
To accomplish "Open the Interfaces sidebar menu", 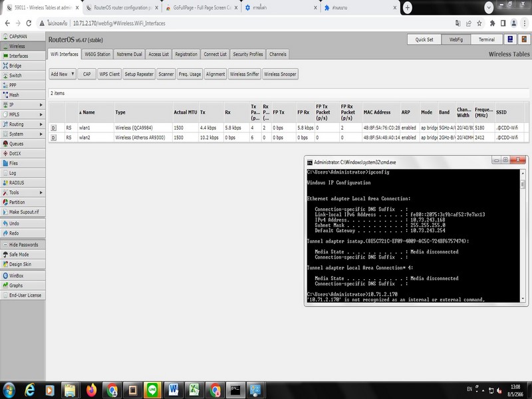I will click(x=23, y=56).
